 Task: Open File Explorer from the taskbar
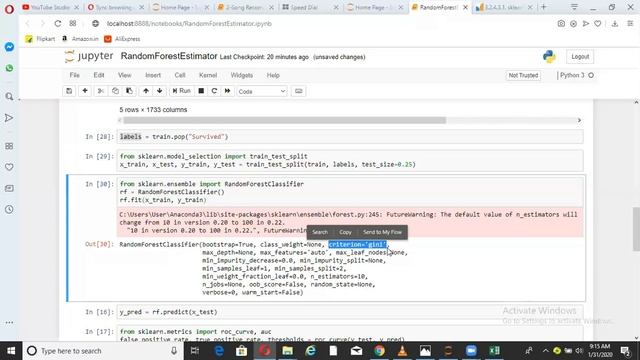pos(287,351)
